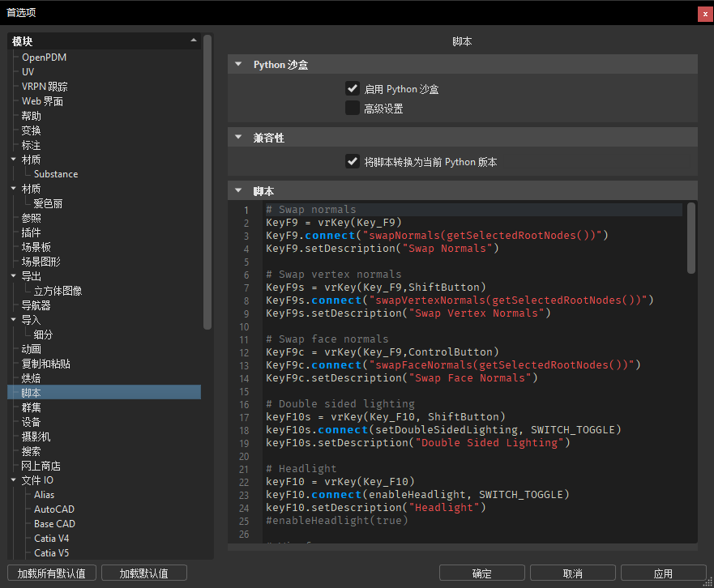Click the 应用 button

pyautogui.click(x=663, y=573)
